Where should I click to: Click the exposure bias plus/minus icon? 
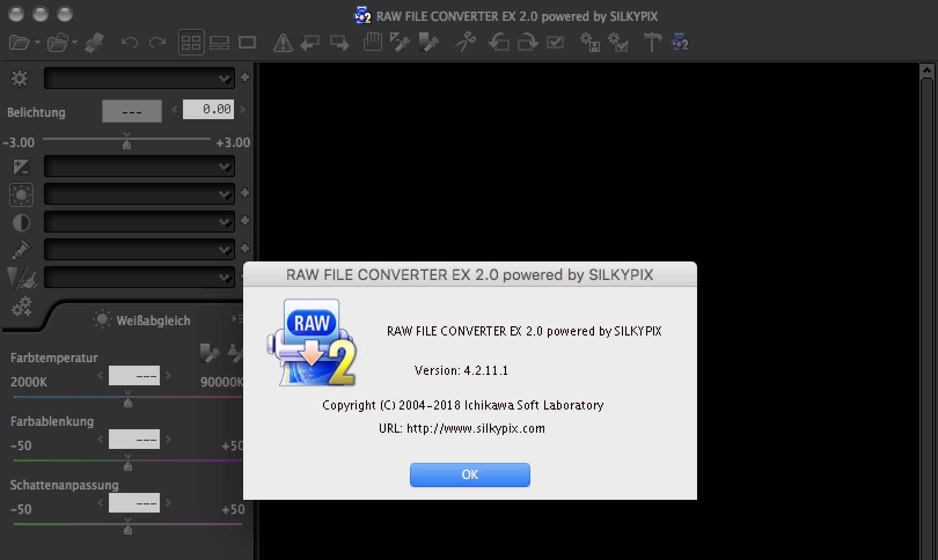coord(21,167)
